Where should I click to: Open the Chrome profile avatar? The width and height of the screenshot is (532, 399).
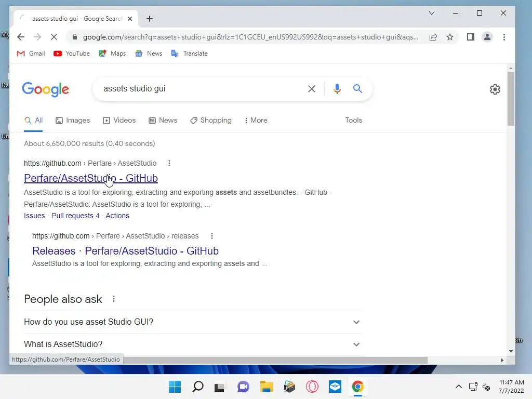click(x=487, y=37)
